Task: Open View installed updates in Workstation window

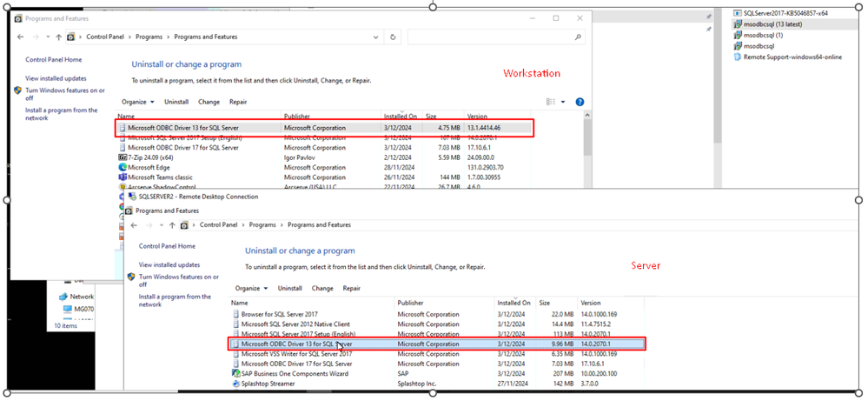Action: click(56, 78)
